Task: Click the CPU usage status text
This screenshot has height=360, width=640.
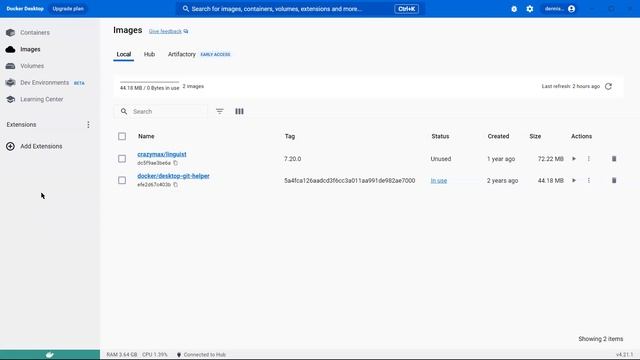Action: pos(155,355)
